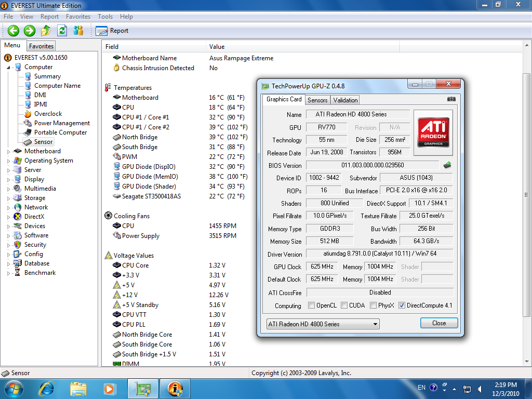Click the vertical scrollbar up arrow

point(527,45)
